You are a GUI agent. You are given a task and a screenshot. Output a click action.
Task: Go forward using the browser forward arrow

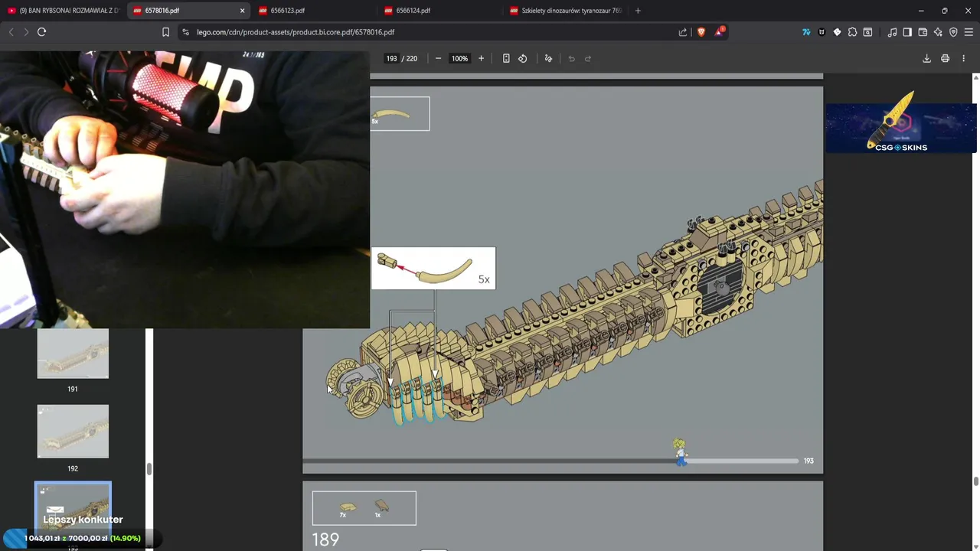[26, 32]
